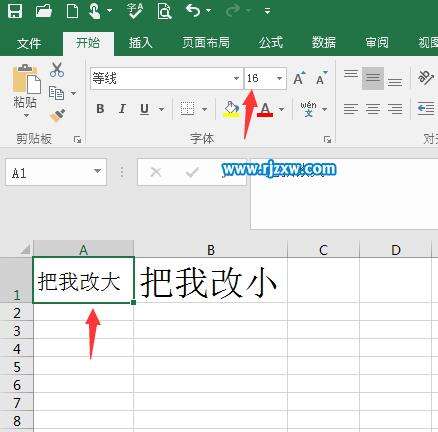Toggle Italic formatting
The width and height of the screenshot is (438, 432).
coord(122,109)
